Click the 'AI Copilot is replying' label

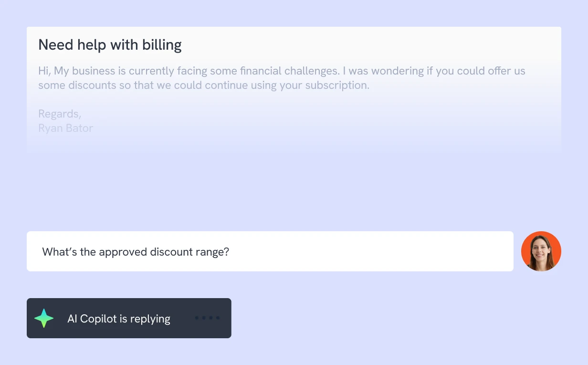(119, 319)
